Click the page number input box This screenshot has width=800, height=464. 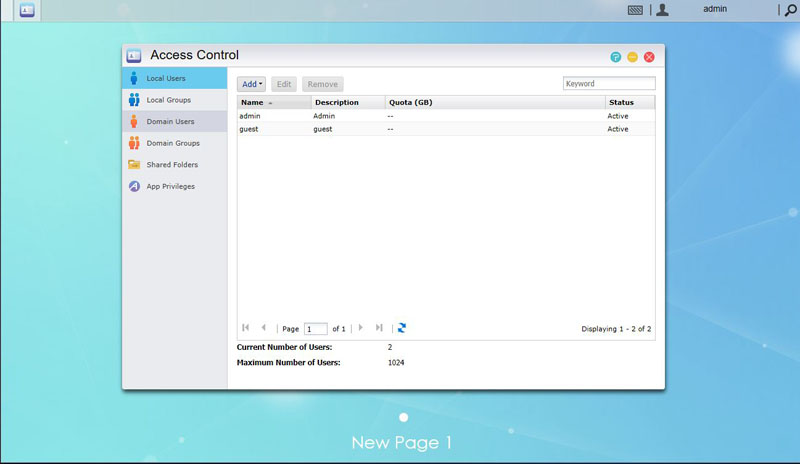315,328
